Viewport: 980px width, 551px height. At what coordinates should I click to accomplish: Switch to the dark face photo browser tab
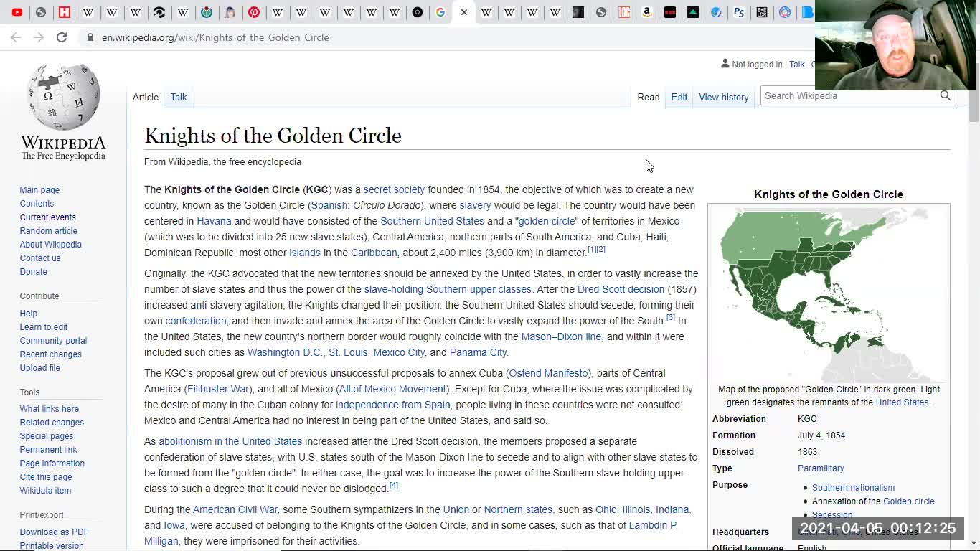pyautogui.click(x=578, y=12)
